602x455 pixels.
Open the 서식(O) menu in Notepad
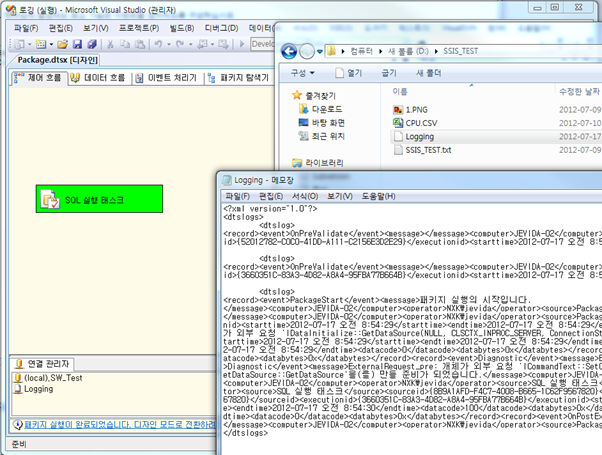[x=305, y=196]
